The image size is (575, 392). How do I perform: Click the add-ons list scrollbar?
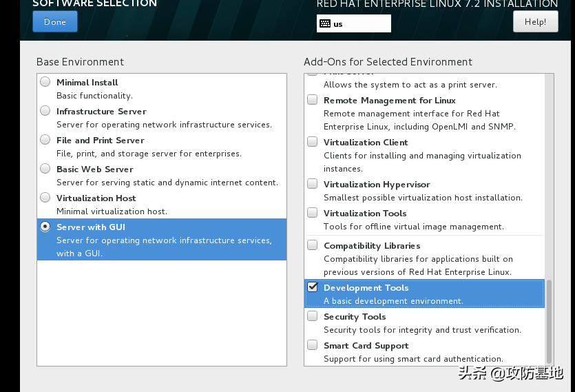pos(549,320)
